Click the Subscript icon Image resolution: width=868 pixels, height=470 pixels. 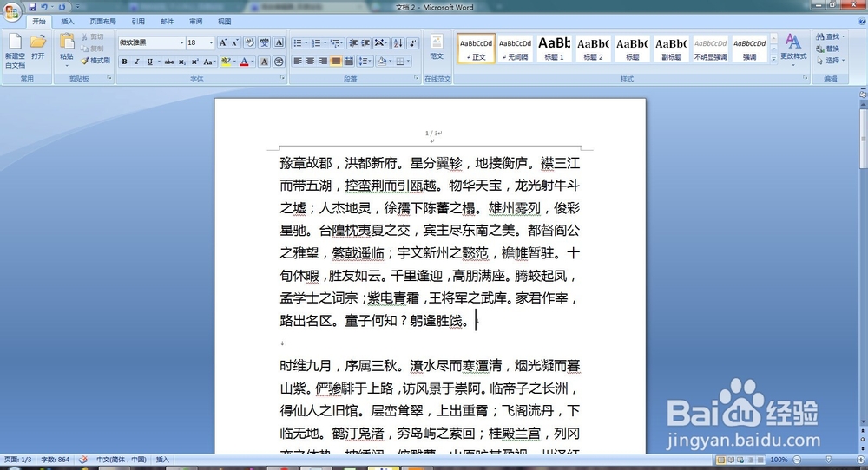coord(182,62)
